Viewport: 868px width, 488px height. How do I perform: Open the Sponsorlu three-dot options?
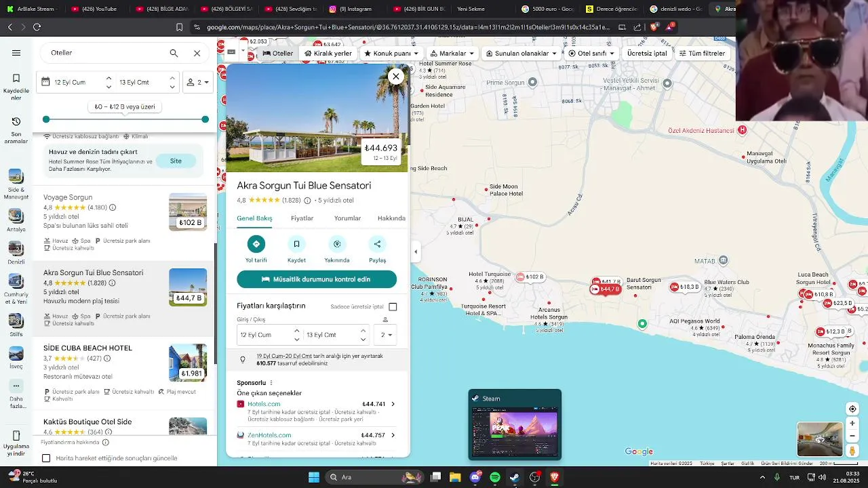pos(271,383)
